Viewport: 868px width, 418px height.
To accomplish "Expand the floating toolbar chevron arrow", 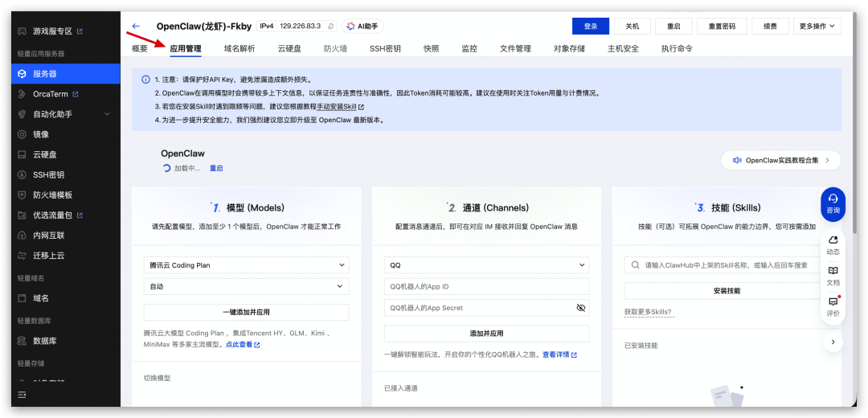I will click(x=833, y=342).
